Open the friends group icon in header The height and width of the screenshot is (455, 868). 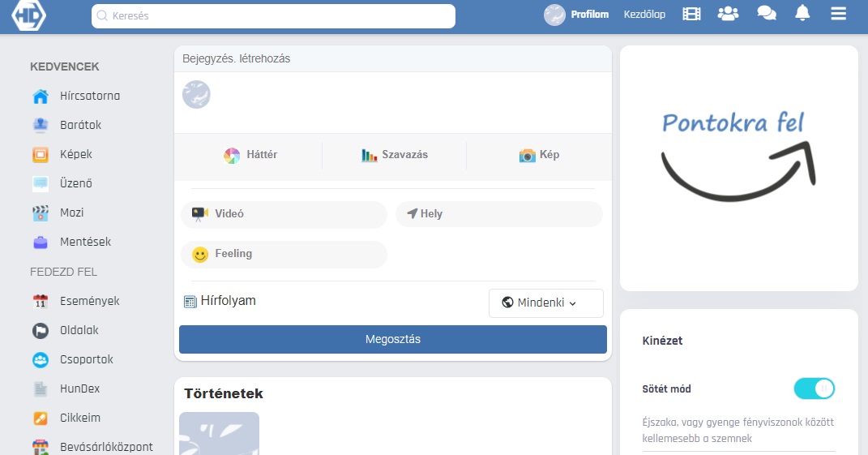pos(729,14)
